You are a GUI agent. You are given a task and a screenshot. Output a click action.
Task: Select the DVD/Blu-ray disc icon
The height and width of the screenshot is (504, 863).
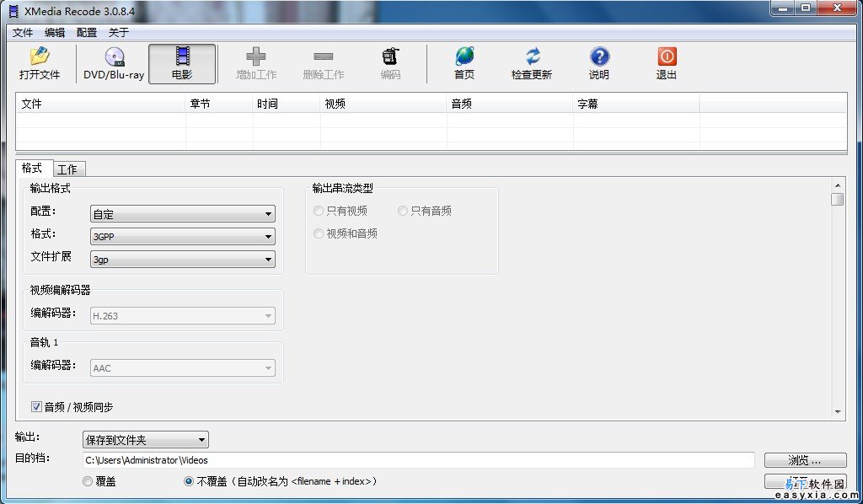114,64
